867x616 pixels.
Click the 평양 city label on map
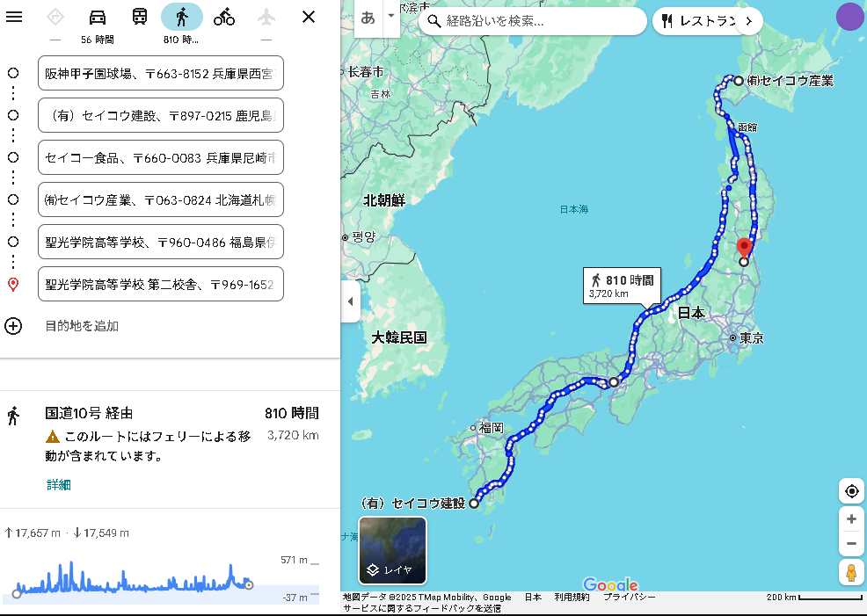(x=363, y=237)
